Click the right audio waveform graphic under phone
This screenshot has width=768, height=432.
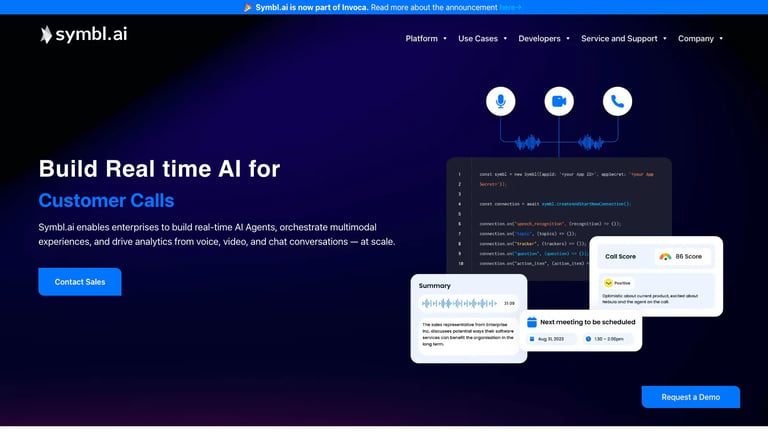pyautogui.click(x=590, y=143)
